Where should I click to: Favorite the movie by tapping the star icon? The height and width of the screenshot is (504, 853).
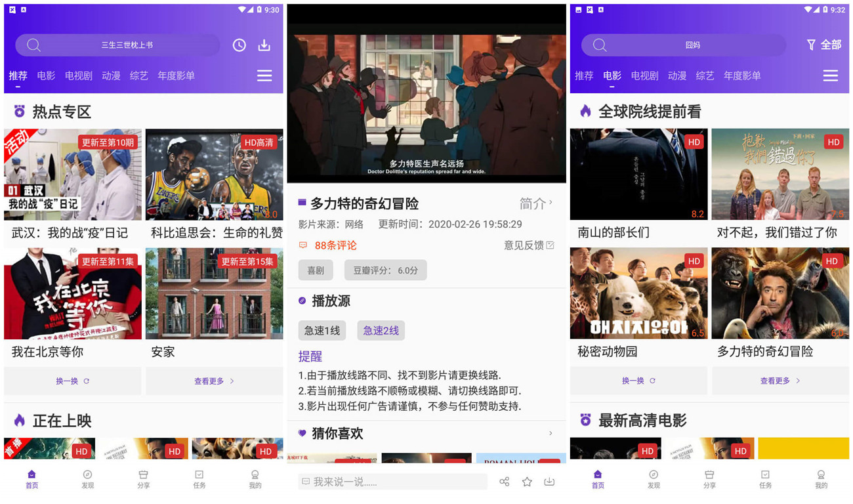527,481
